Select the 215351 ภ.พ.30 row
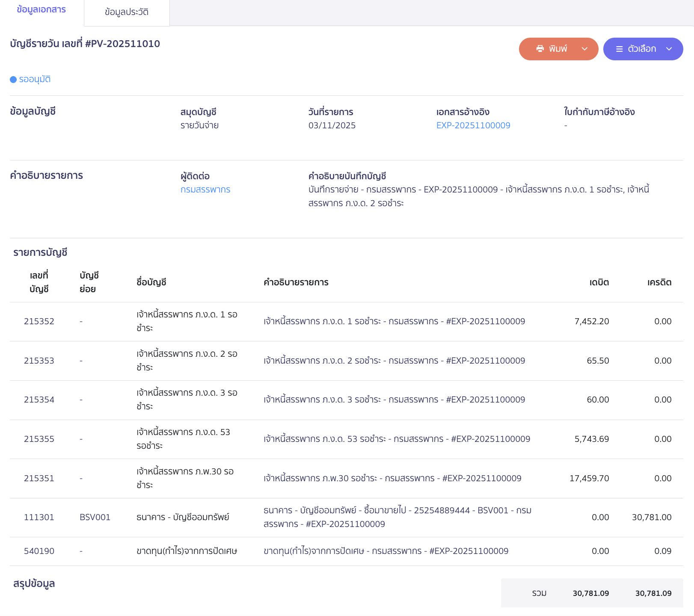Screen dimensions: 694x616 [x=39, y=478]
